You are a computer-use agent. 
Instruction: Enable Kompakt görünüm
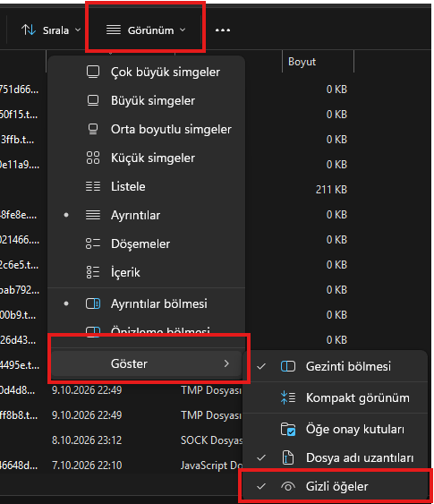pyautogui.click(x=336, y=398)
